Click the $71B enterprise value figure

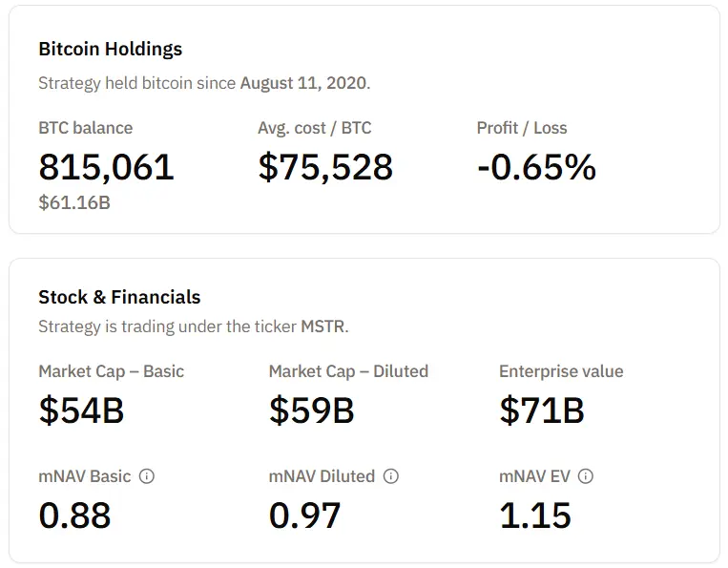tap(541, 410)
